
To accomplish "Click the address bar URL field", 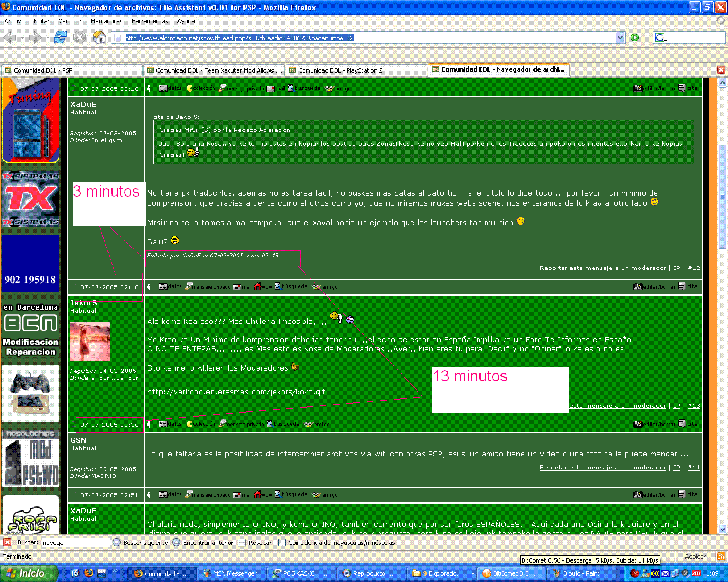I will [369, 38].
